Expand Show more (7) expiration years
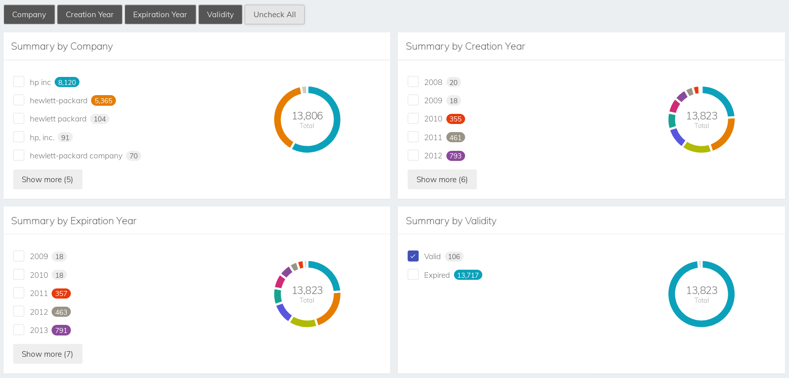Screen dimensions: 789x378 pos(47,354)
